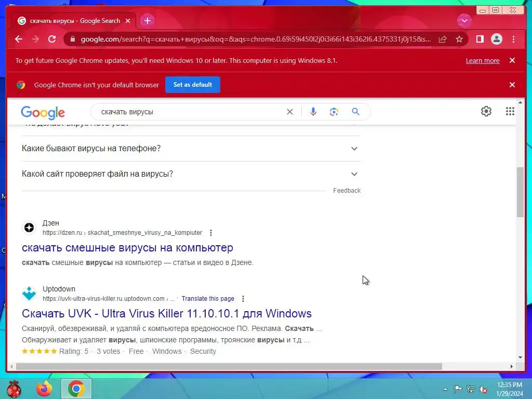Dismiss the Windows 8.1 update notice
This screenshot has height=399, width=532.
[512, 60]
